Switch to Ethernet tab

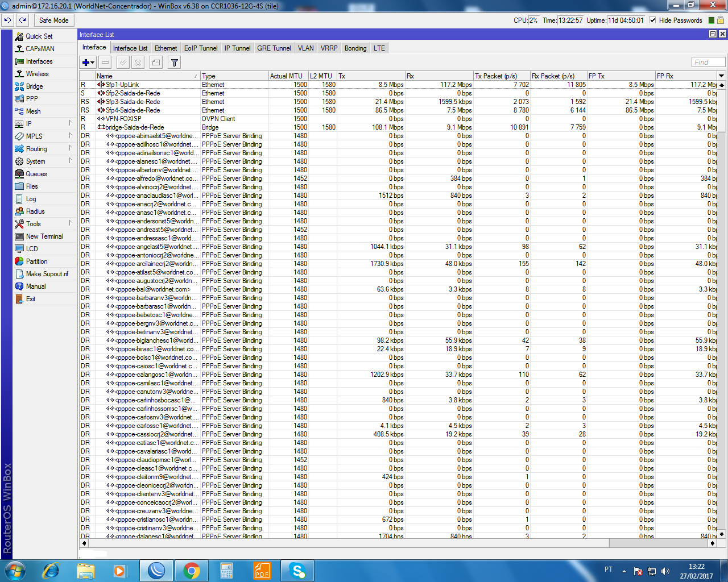point(166,48)
